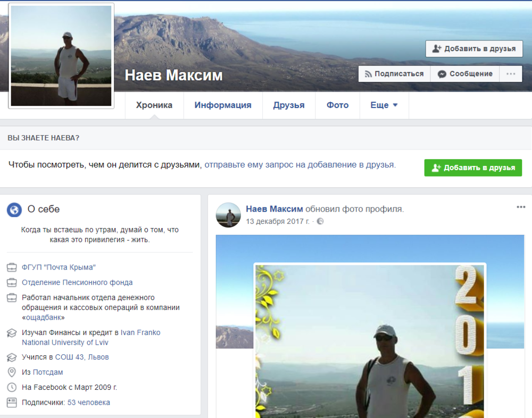Click the clock icon beside На Facebook
The width and height of the screenshot is (532, 418).
pos(12,387)
